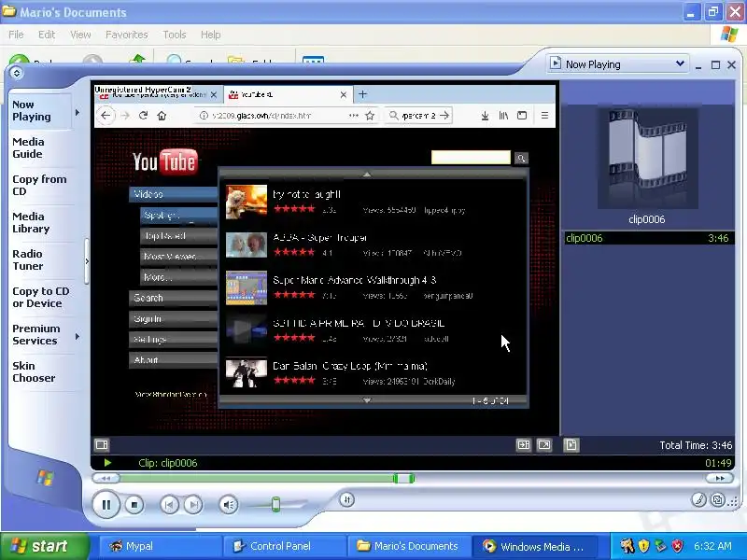This screenshot has height=560, width=747.
Task: Click the red shield tray icon
Action: pos(678,546)
